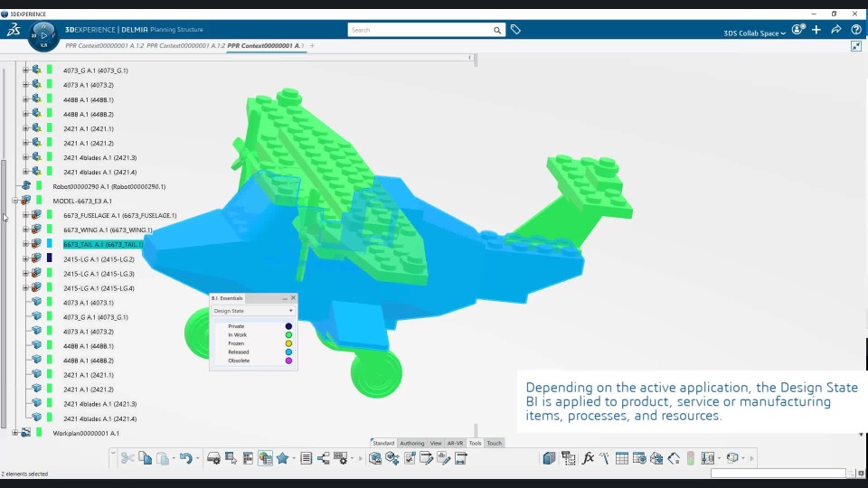The image size is (868, 488).
Task: Select the active PPR Context00000001 A.1 tab
Action: click(266, 46)
